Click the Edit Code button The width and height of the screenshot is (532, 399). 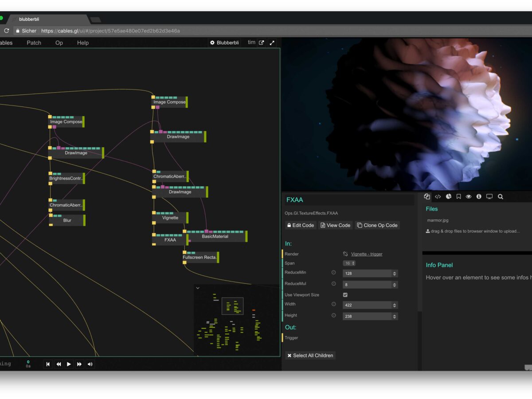point(300,225)
